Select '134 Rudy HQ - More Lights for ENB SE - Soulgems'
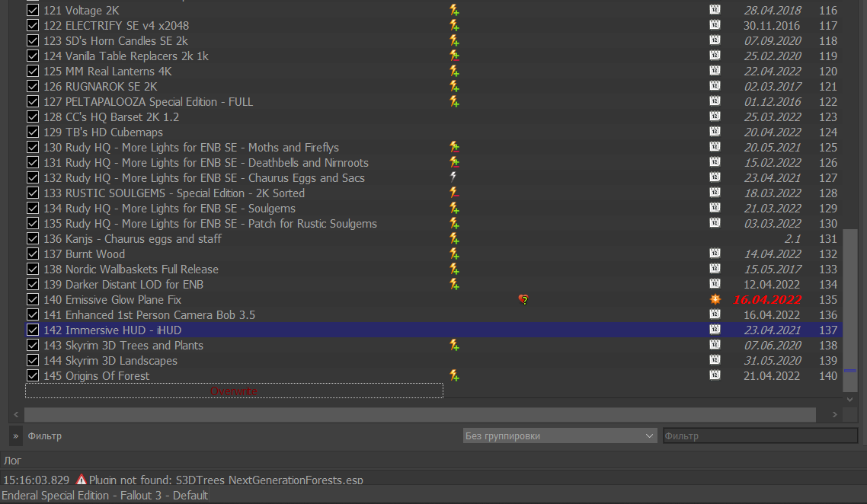The width and height of the screenshot is (867, 504). [x=169, y=209]
